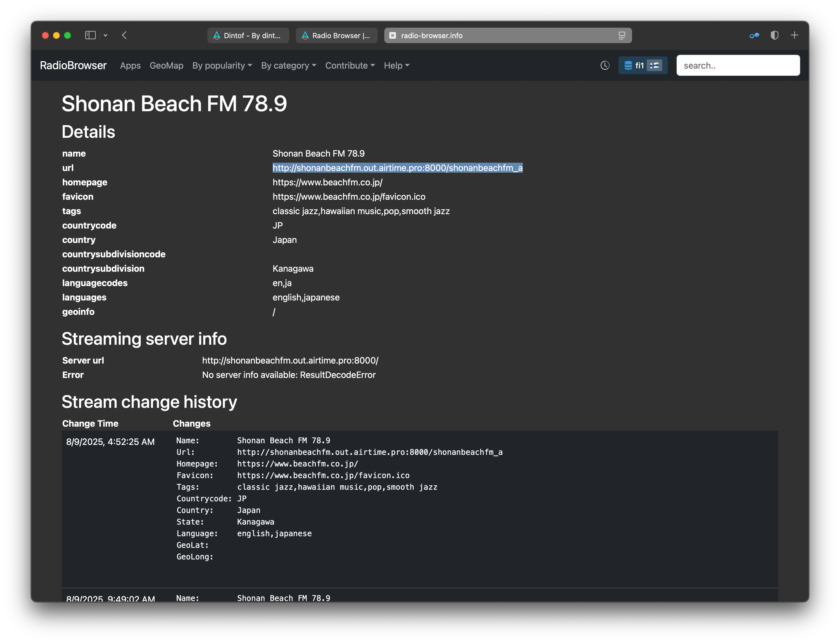This screenshot has height=643, width=840.
Task: Open the change history clock icon
Action: 605,66
